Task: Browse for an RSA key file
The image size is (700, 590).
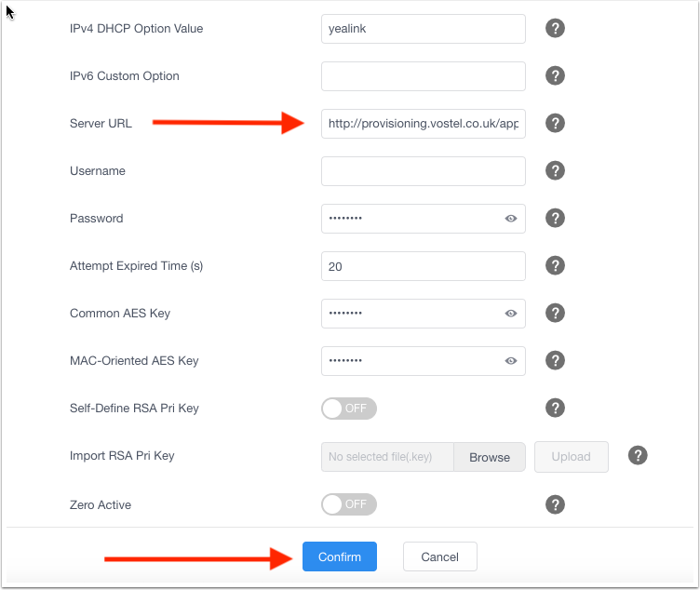Action: (x=490, y=457)
